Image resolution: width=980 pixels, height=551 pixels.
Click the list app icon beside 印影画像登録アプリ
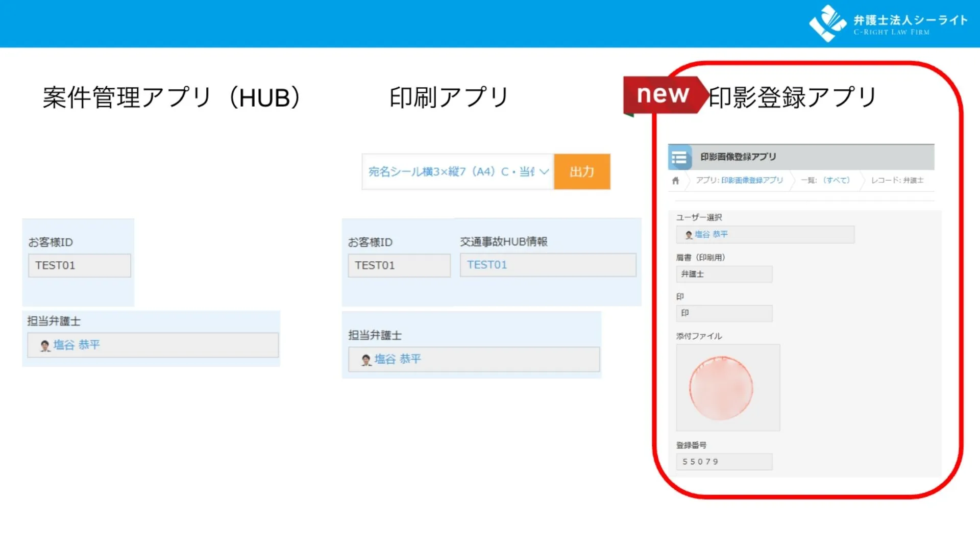click(x=679, y=158)
